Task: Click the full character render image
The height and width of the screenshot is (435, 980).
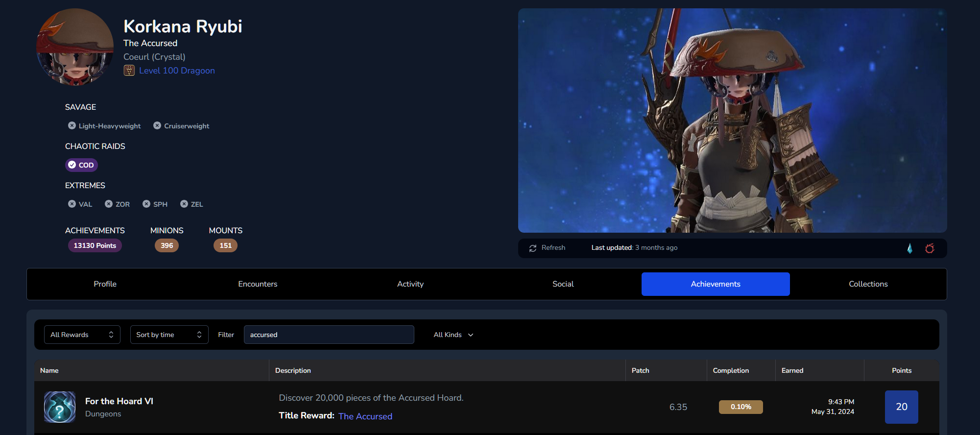Action: pyautogui.click(x=733, y=121)
